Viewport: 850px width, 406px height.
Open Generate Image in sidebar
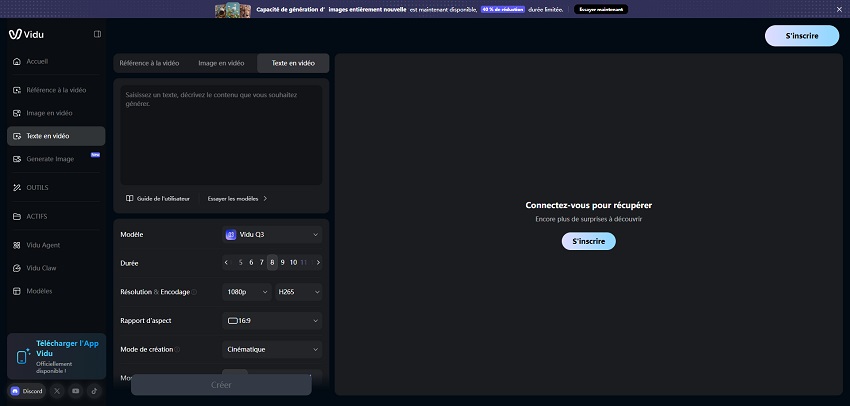(56, 159)
